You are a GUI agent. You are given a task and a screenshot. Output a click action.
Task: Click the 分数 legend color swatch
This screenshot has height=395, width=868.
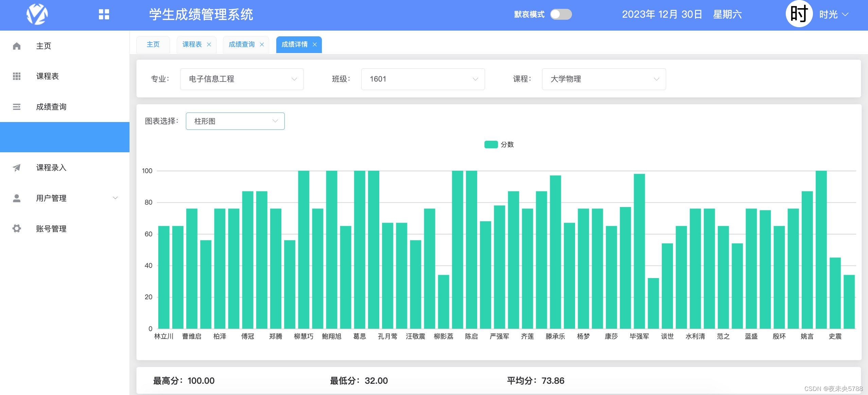[490, 144]
